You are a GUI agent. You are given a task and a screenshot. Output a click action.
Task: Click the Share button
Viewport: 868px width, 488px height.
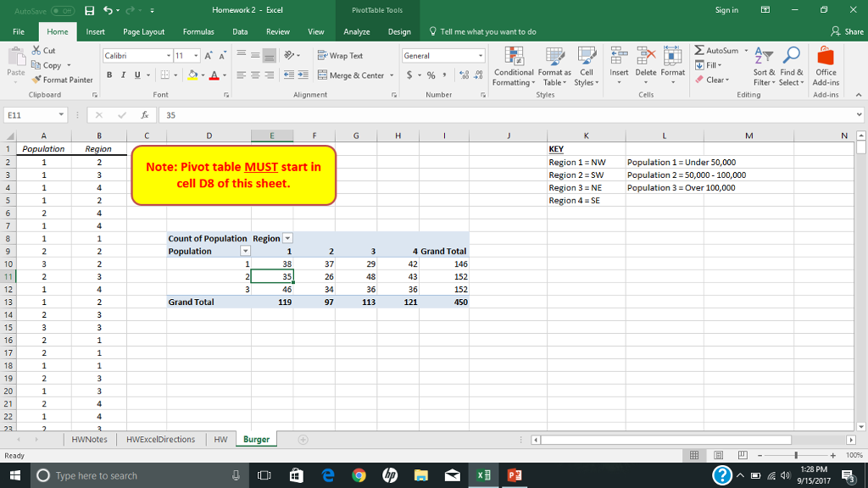tap(848, 31)
